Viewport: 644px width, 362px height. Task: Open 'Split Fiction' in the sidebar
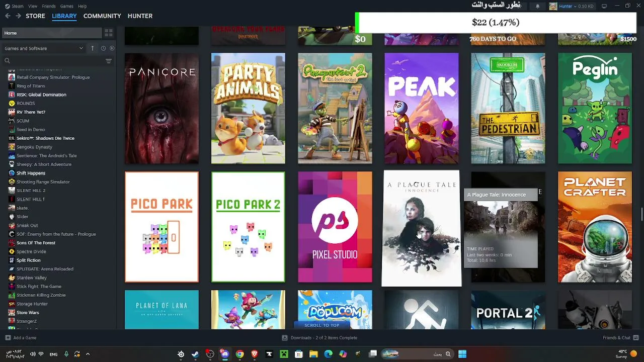click(x=28, y=260)
